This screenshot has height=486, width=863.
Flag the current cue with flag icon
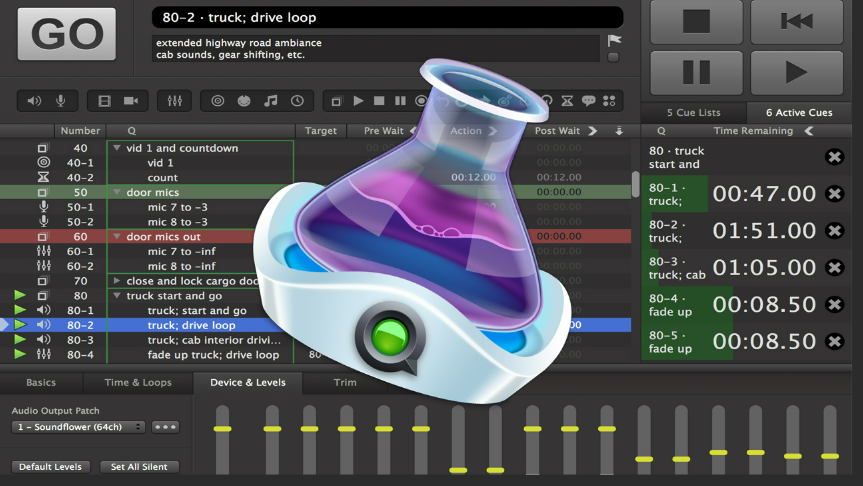pos(614,40)
